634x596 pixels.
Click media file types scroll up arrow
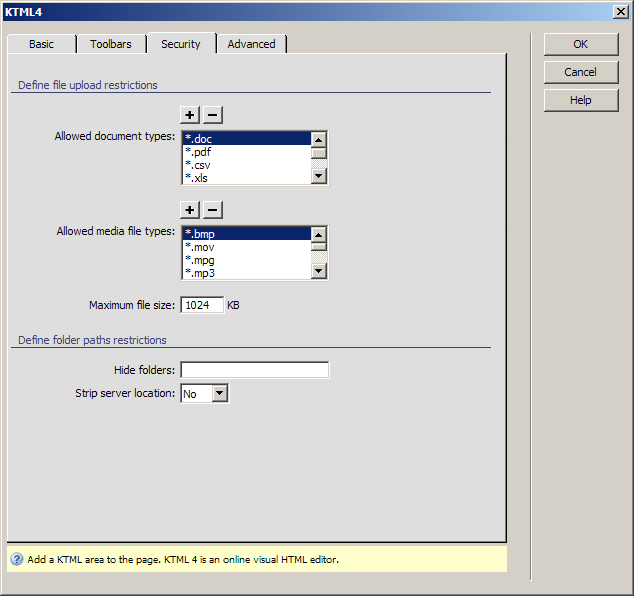(x=319, y=235)
